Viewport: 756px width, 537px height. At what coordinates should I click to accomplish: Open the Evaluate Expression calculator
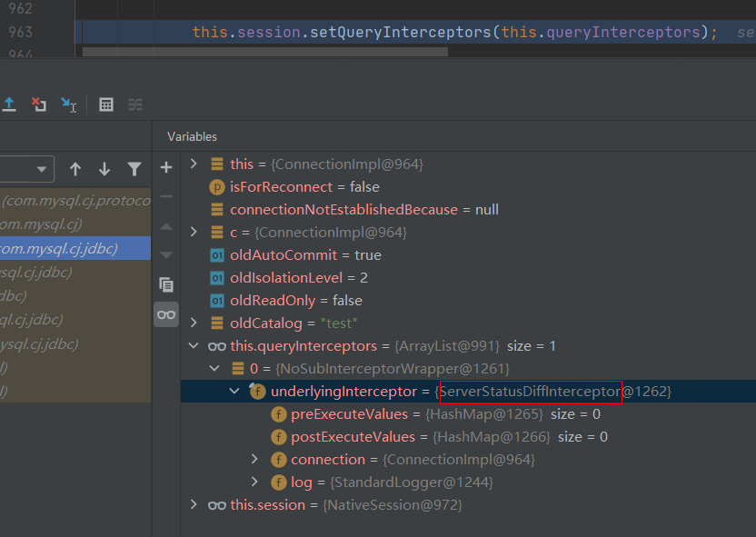tap(106, 104)
